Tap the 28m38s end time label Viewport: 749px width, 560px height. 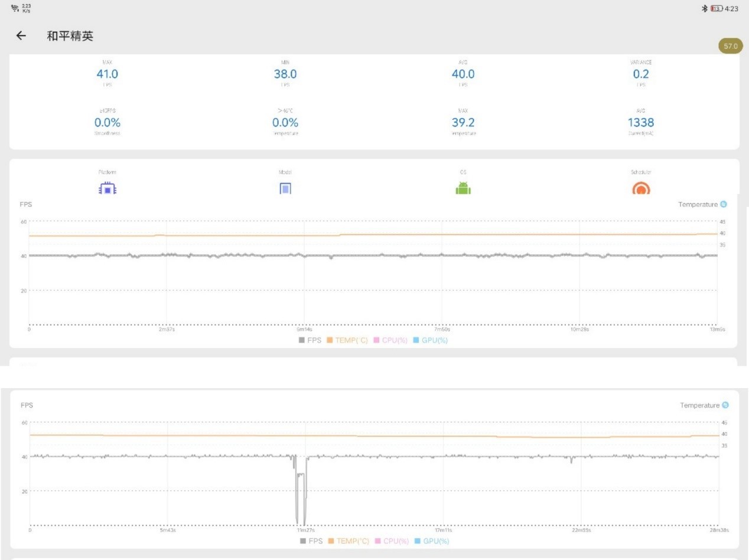click(x=719, y=530)
